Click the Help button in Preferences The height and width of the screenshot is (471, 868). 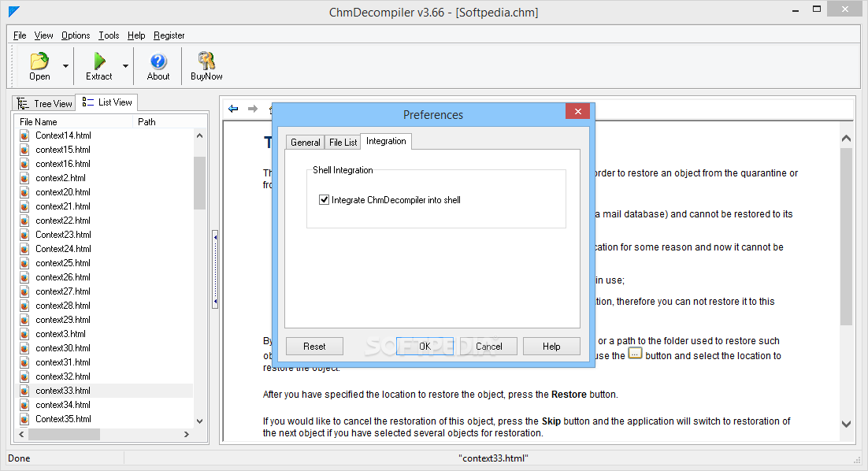[x=551, y=347]
